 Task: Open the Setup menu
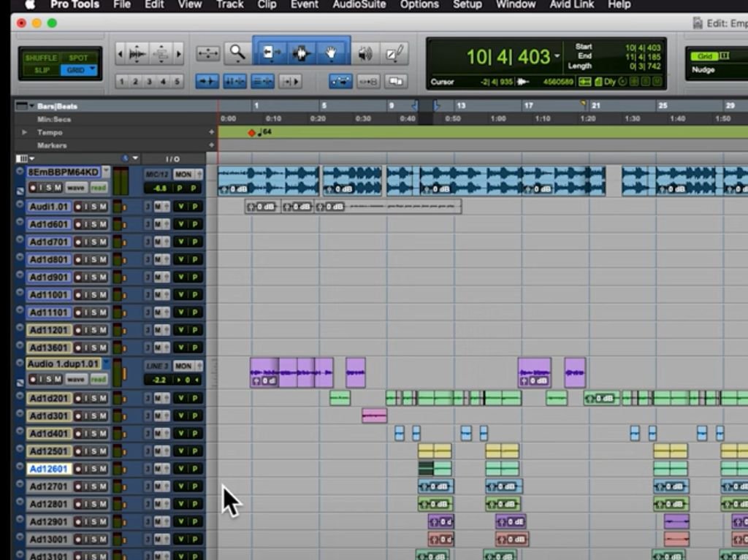(x=467, y=5)
